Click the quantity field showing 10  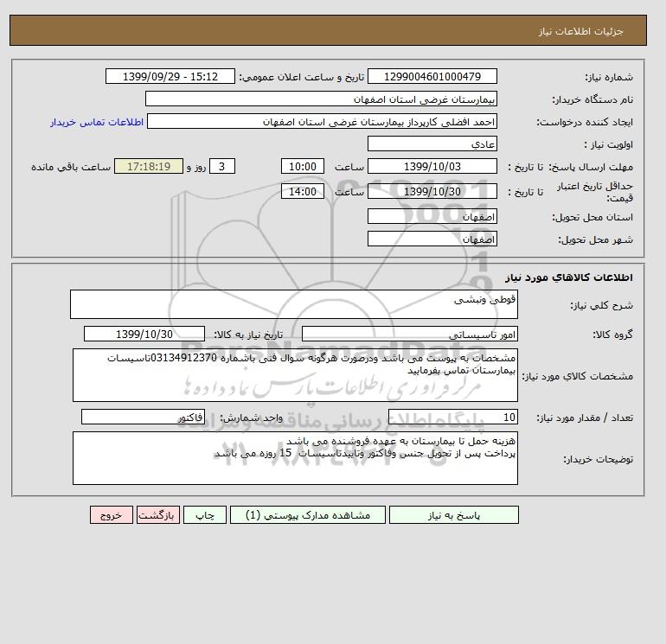point(452,417)
